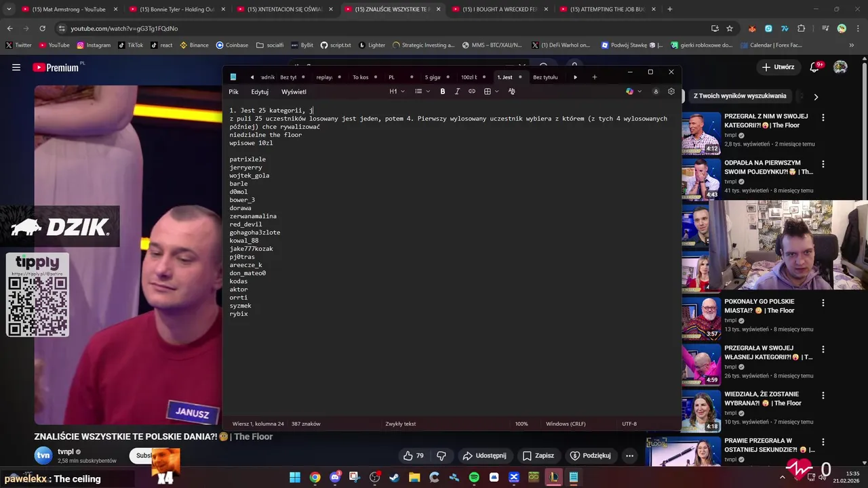This screenshot has height=488, width=868.
Task: Open Windows Start menu
Action: (x=295, y=477)
